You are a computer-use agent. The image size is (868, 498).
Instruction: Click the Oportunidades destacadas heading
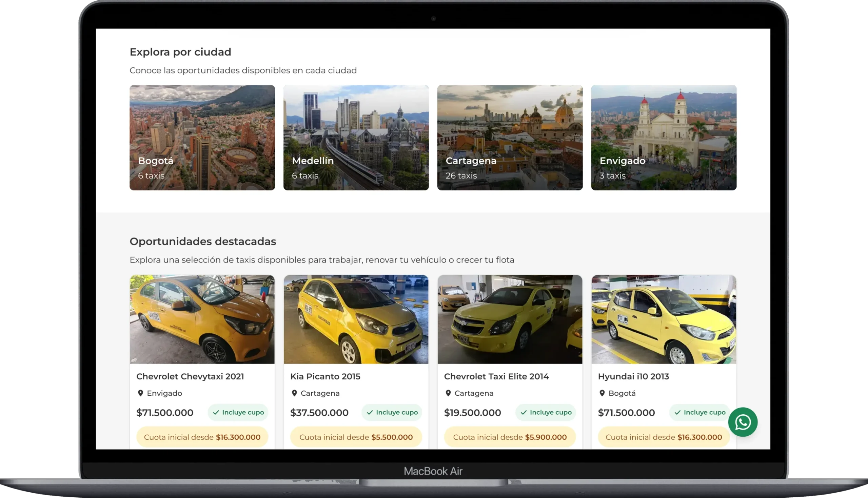pyautogui.click(x=203, y=242)
